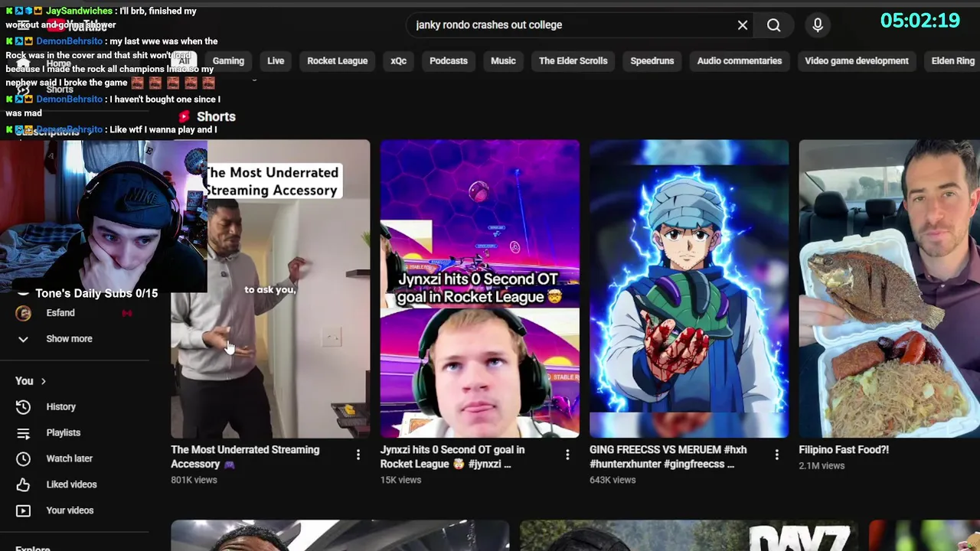Viewport: 980px width, 551px height.
Task: Click the Watch later clock icon
Action: tap(23, 458)
